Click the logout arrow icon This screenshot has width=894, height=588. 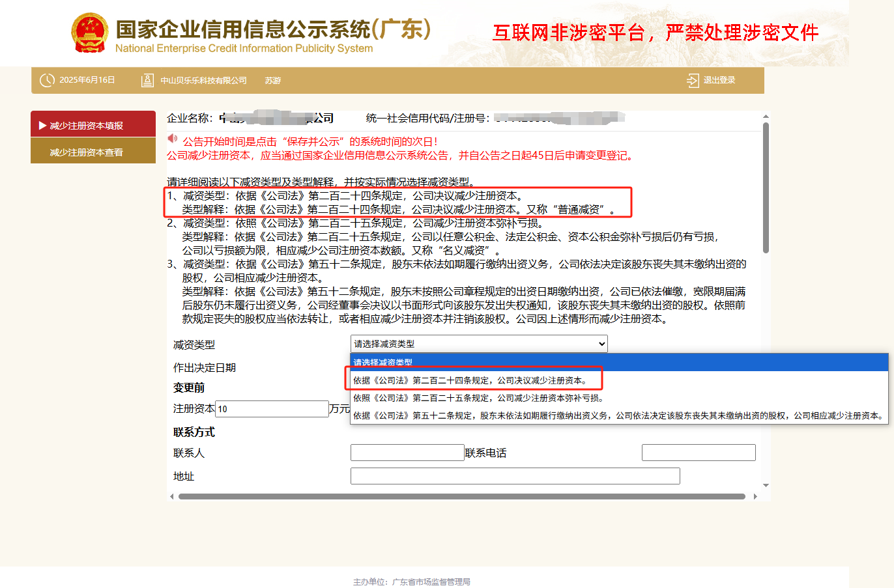point(692,80)
